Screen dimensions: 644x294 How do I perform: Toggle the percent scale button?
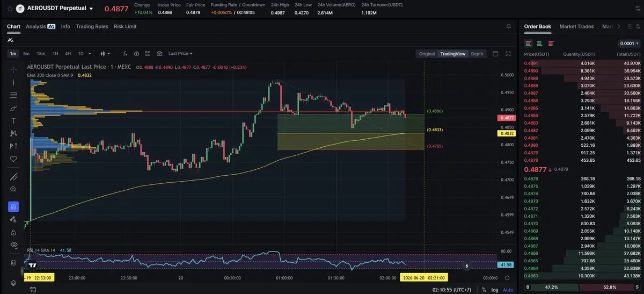484,289
